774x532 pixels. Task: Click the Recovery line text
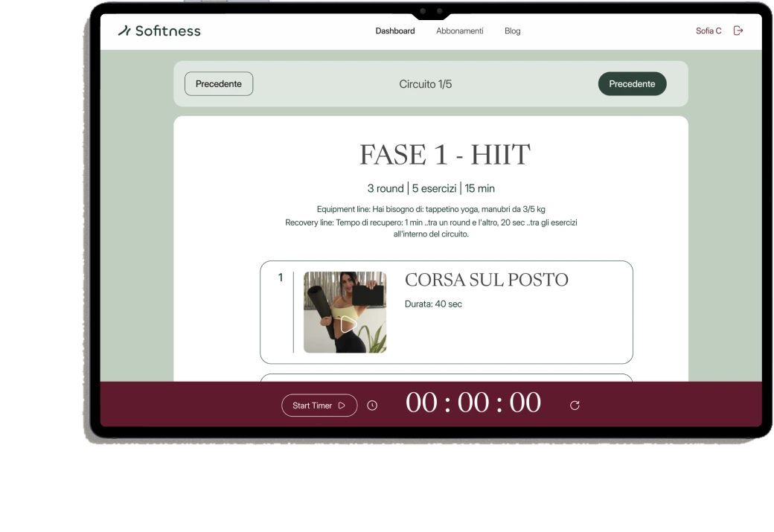tap(431, 228)
